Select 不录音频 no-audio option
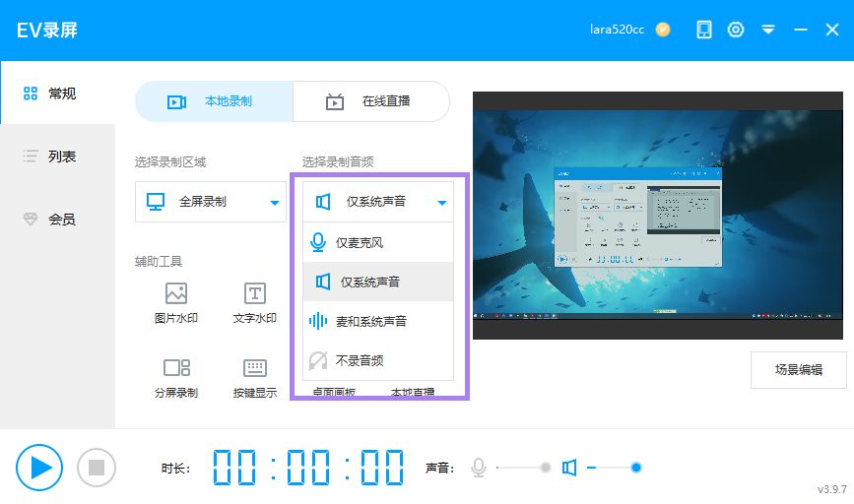 click(378, 360)
